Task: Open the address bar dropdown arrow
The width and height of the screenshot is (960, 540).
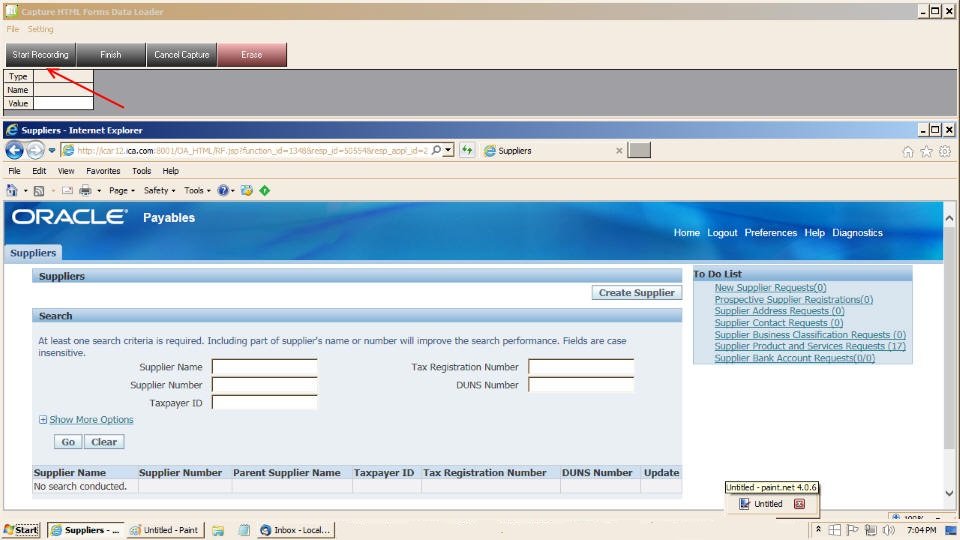Action: [449, 150]
